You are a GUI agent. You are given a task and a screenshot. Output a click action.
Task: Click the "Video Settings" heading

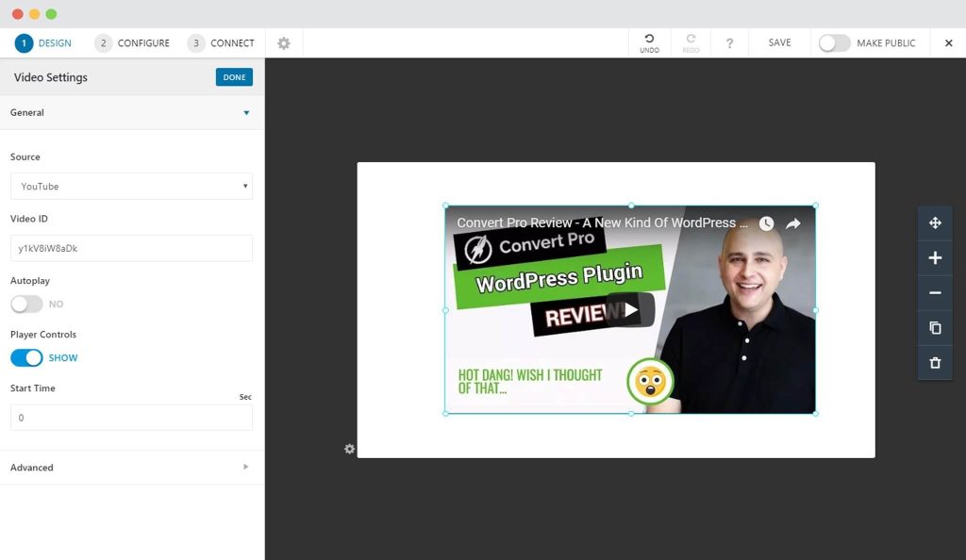(x=51, y=77)
